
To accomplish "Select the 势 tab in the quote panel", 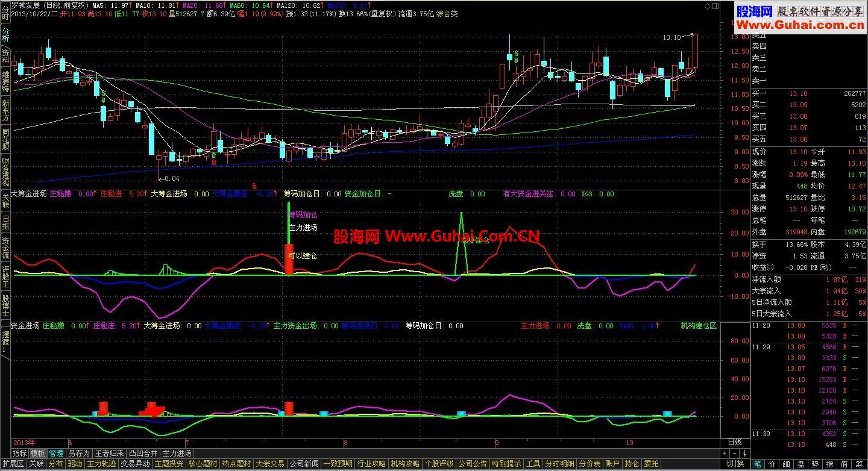I will click(x=816, y=464).
